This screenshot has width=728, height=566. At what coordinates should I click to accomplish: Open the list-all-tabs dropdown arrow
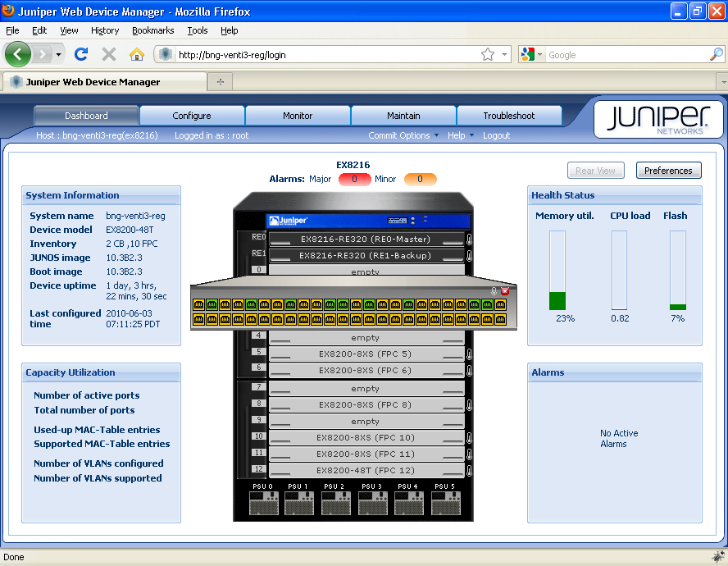click(722, 82)
